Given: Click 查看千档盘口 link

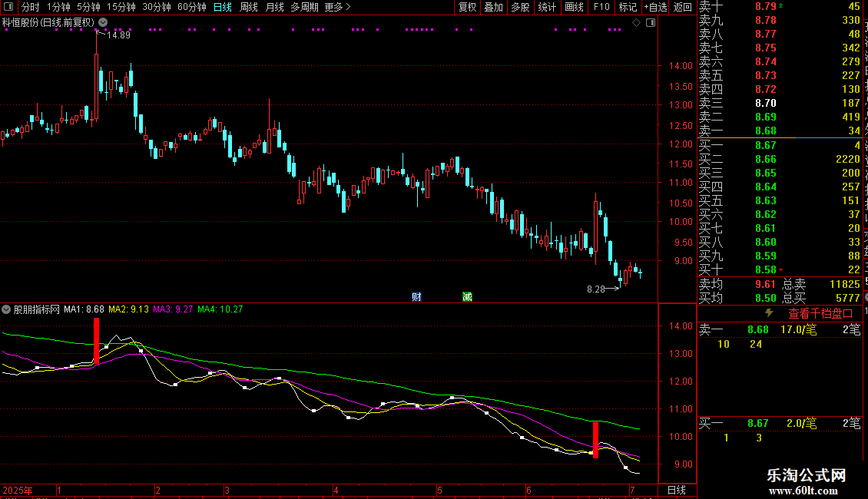Looking at the screenshot, I should [820, 314].
